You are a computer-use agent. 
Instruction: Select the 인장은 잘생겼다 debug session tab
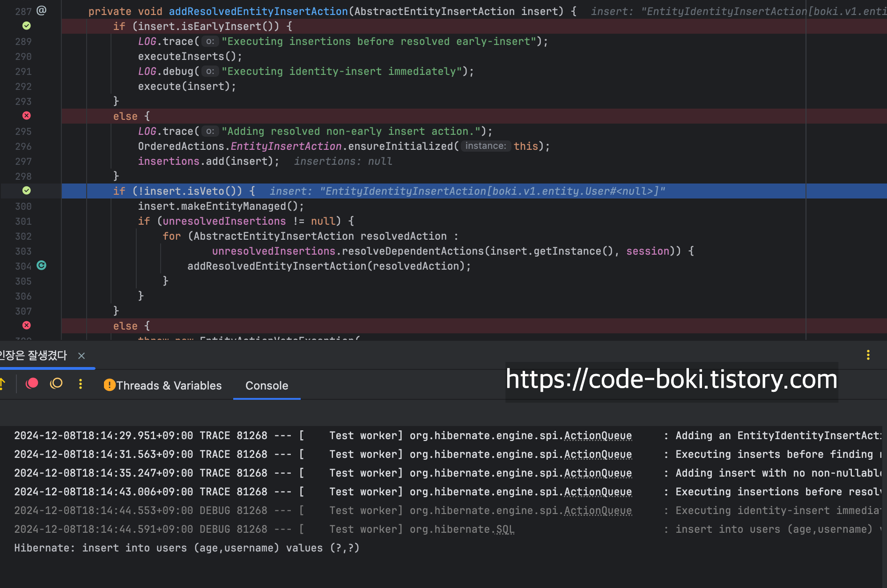(33, 355)
